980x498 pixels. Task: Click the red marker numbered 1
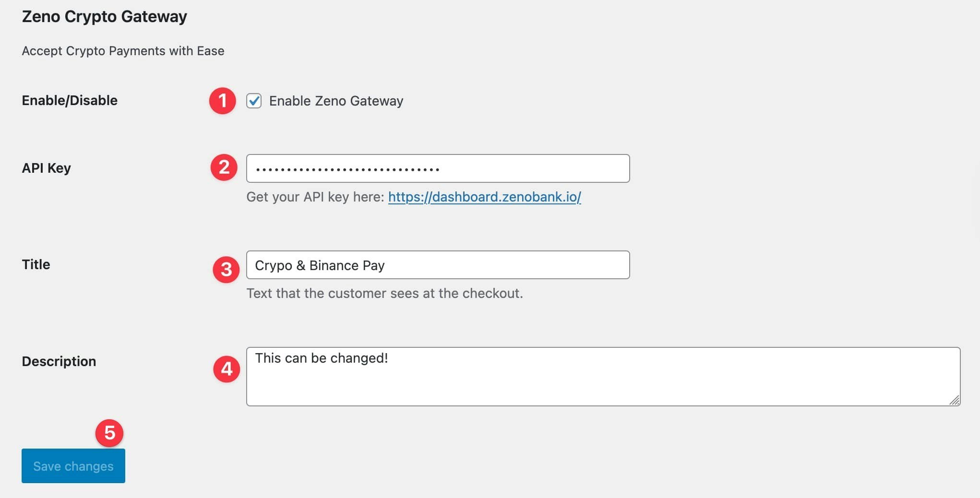[x=223, y=101]
